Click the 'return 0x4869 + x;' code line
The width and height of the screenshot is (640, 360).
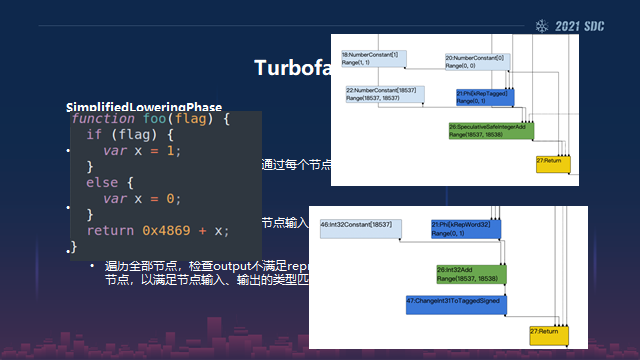[158, 231]
